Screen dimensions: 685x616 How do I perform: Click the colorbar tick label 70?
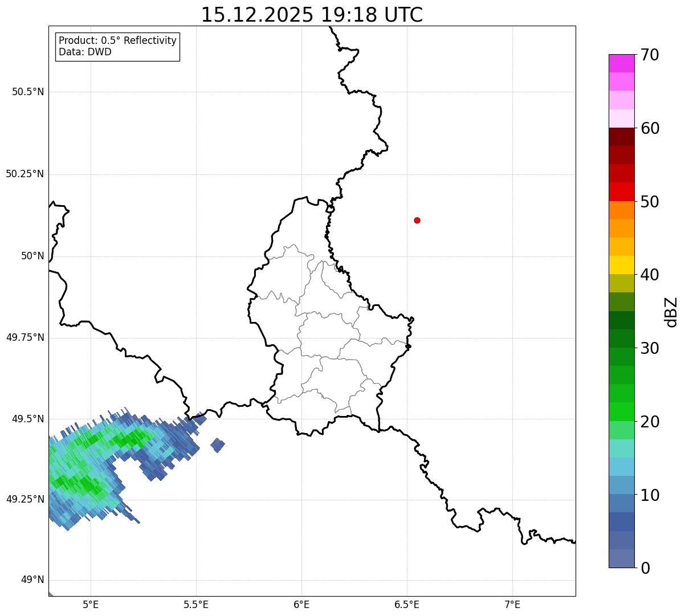(650, 55)
